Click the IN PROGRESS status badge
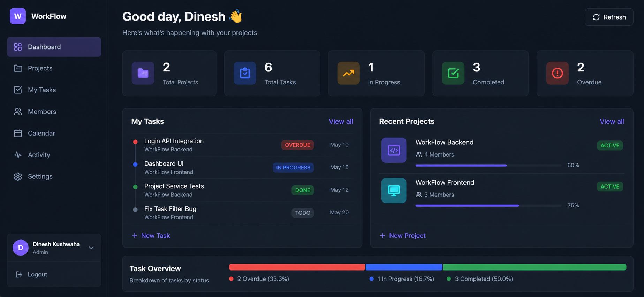Viewport: 644px width, 297px height. click(293, 168)
